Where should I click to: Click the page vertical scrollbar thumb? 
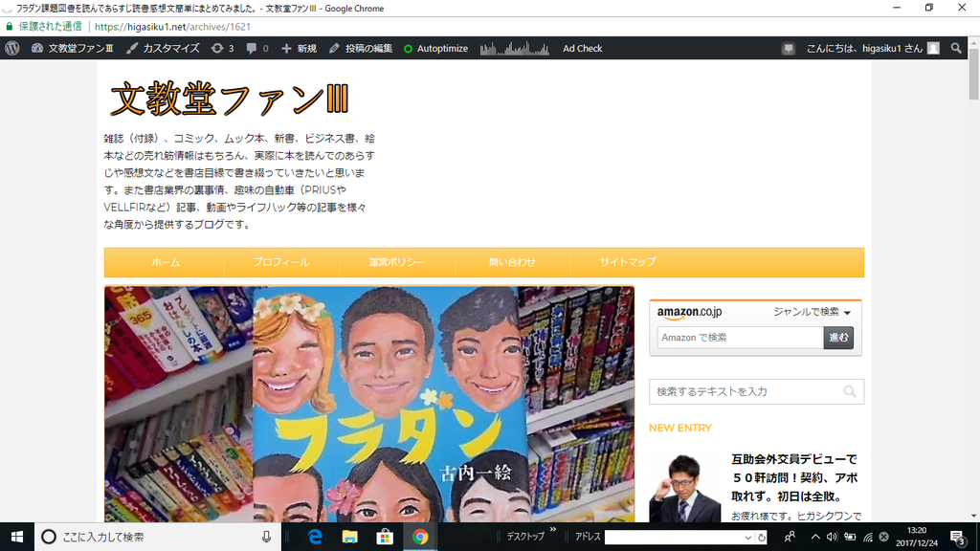[973, 73]
